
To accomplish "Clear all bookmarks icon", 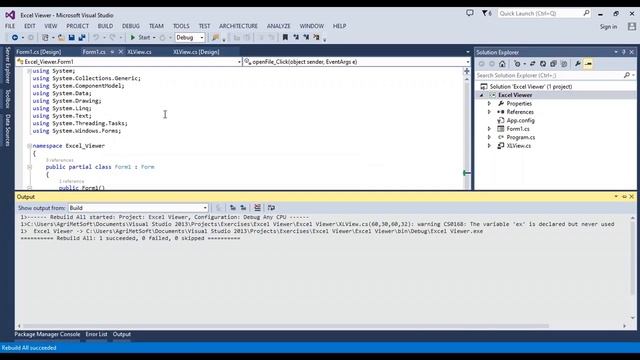I will point(316,38).
